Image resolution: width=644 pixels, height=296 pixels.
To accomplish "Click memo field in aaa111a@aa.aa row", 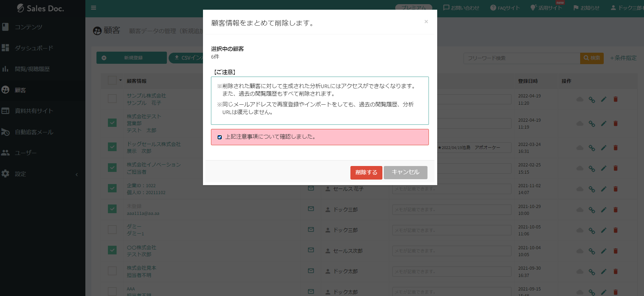I will pos(451,210).
